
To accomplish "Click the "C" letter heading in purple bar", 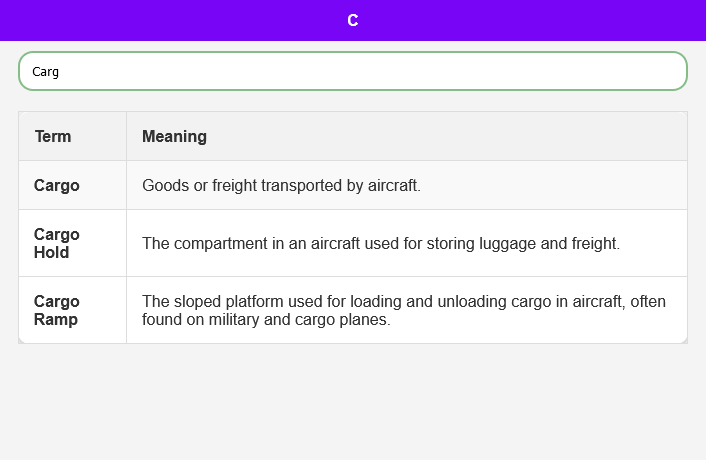I will [x=353, y=20].
